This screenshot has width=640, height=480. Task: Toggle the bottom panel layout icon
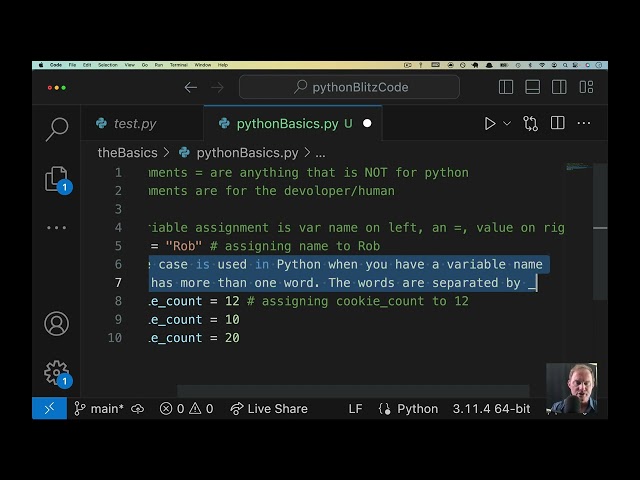point(532,87)
